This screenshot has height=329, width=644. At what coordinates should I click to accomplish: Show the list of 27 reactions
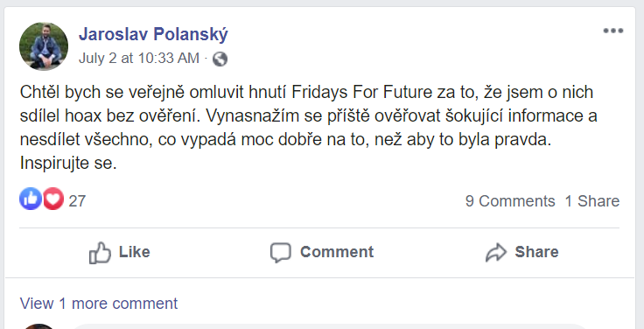(x=77, y=201)
